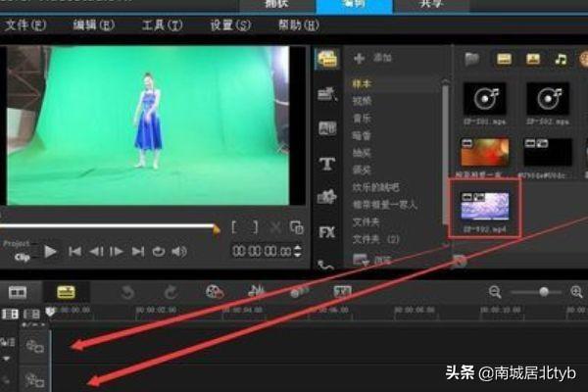Open the FX filter library
588x392 pixels.
[x=326, y=232]
